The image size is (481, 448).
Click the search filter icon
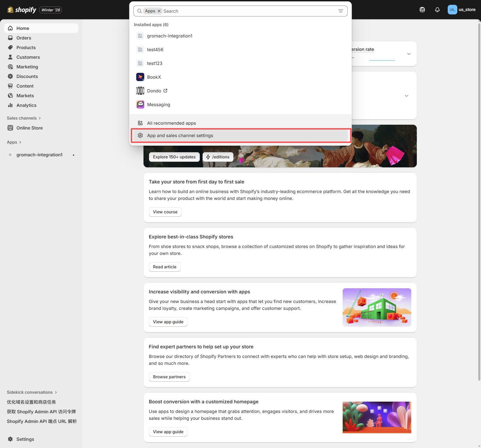click(x=341, y=11)
